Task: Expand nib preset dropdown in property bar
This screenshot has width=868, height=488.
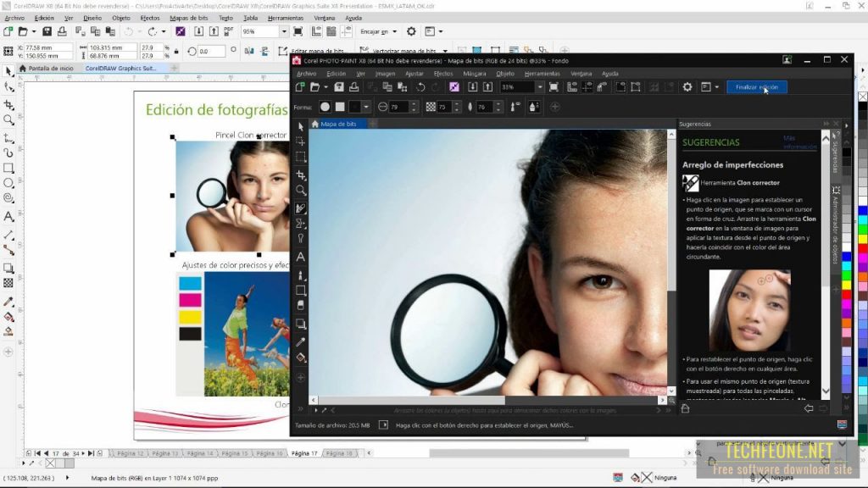Action: [x=366, y=107]
